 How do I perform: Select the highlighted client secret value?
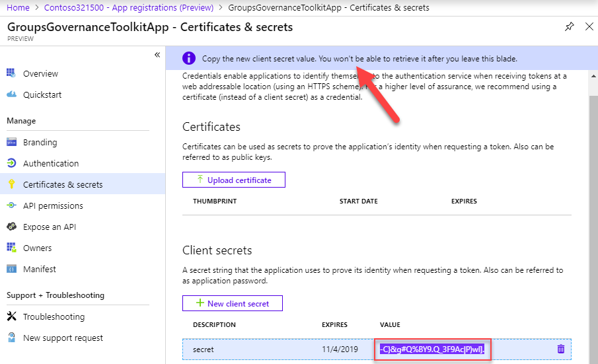(432, 349)
